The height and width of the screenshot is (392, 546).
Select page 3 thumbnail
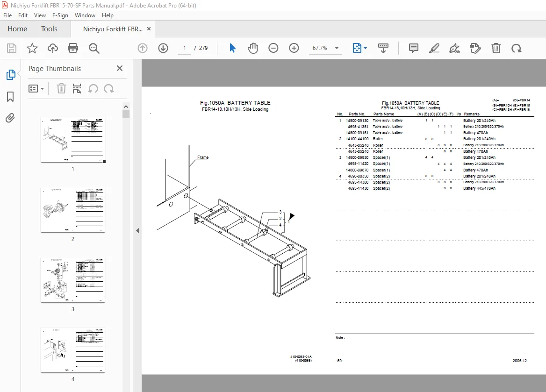point(73,280)
